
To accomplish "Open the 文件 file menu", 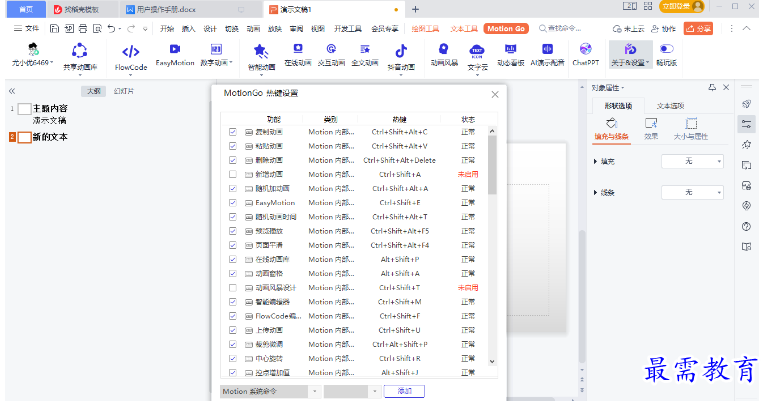I will point(26,29).
